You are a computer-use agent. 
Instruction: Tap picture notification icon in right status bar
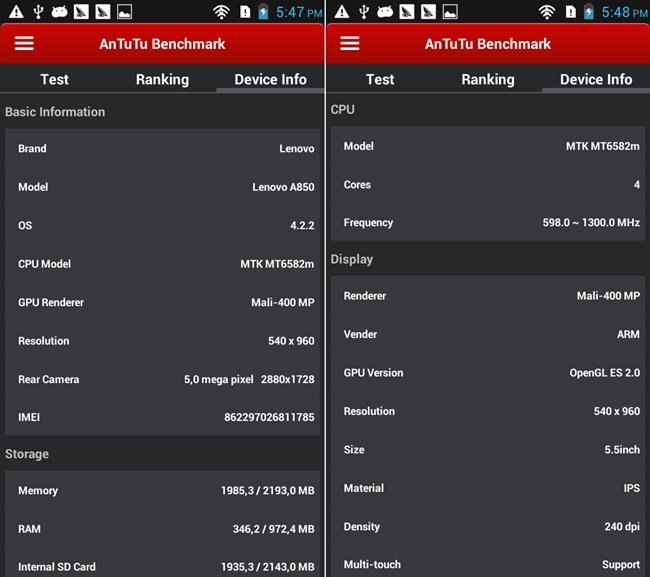450,12
